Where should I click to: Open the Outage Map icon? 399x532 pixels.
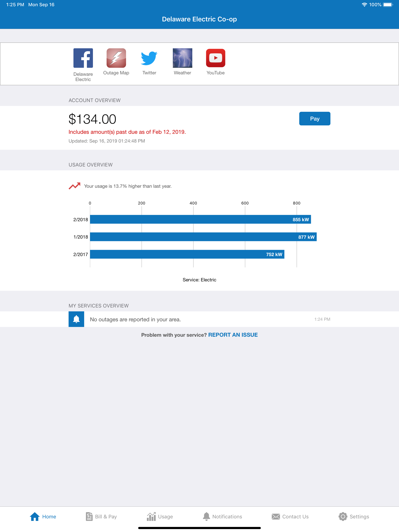[x=116, y=58]
